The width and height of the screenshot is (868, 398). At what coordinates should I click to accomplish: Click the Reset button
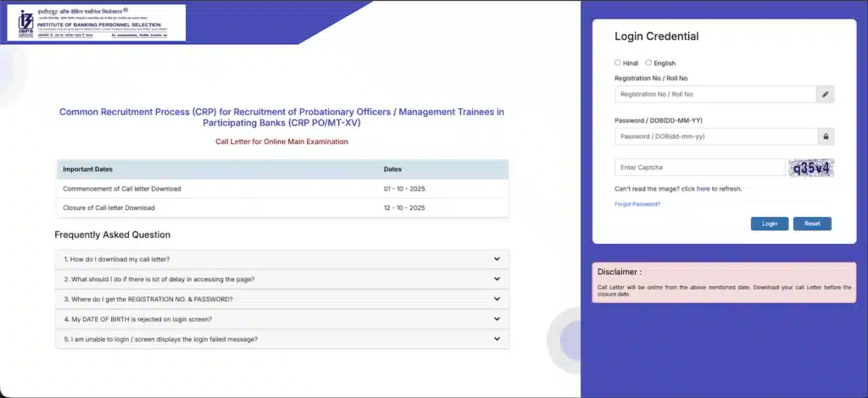[x=812, y=224]
